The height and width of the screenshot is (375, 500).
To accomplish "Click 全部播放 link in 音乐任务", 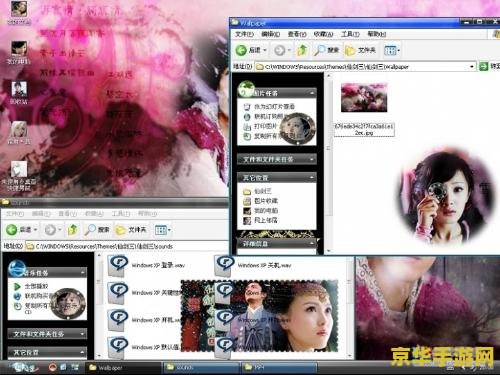I will tap(36, 286).
